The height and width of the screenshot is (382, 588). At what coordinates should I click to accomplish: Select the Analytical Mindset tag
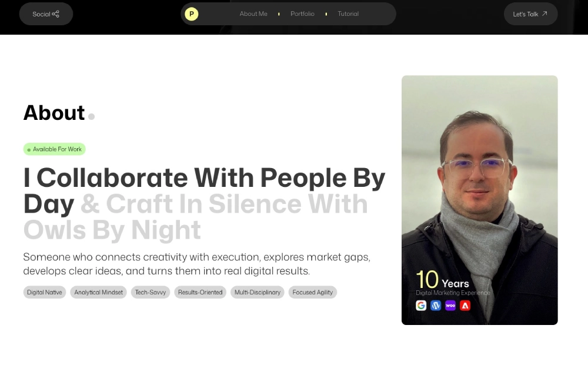[98, 292]
